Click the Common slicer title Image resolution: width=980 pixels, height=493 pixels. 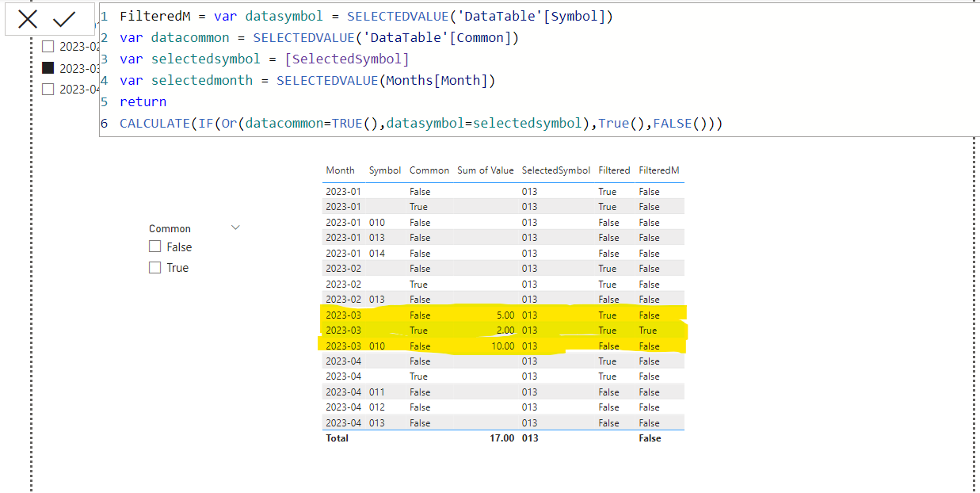(170, 228)
